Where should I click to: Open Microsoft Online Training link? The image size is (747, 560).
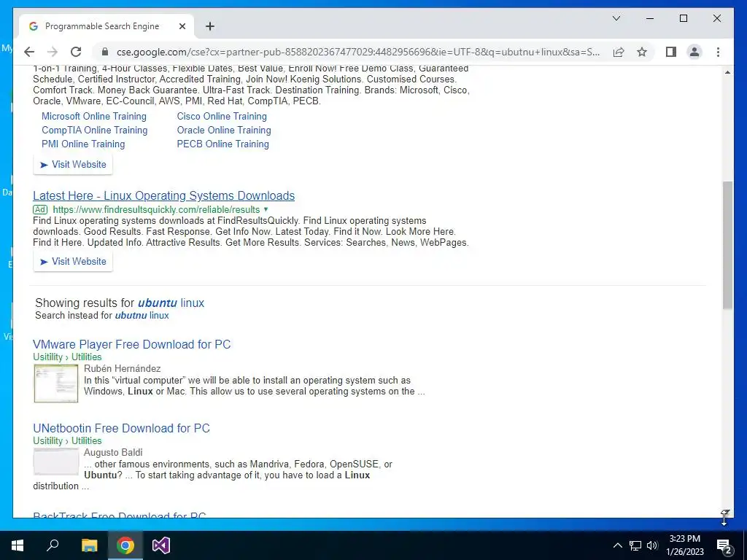tap(94, 116)
